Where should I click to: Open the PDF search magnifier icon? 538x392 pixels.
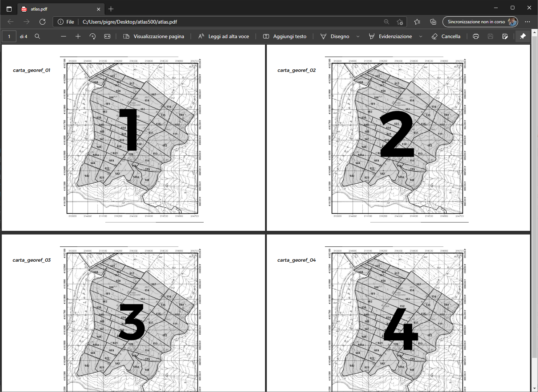pos(37,36)
